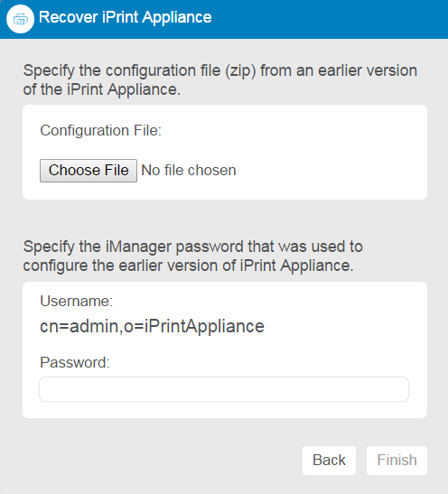Click the Finish button
448x494 pixels.
(397, 461)
